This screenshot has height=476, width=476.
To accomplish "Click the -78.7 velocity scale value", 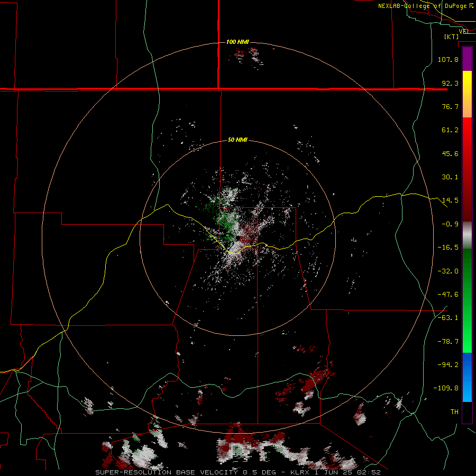I will tap(448, 342).
